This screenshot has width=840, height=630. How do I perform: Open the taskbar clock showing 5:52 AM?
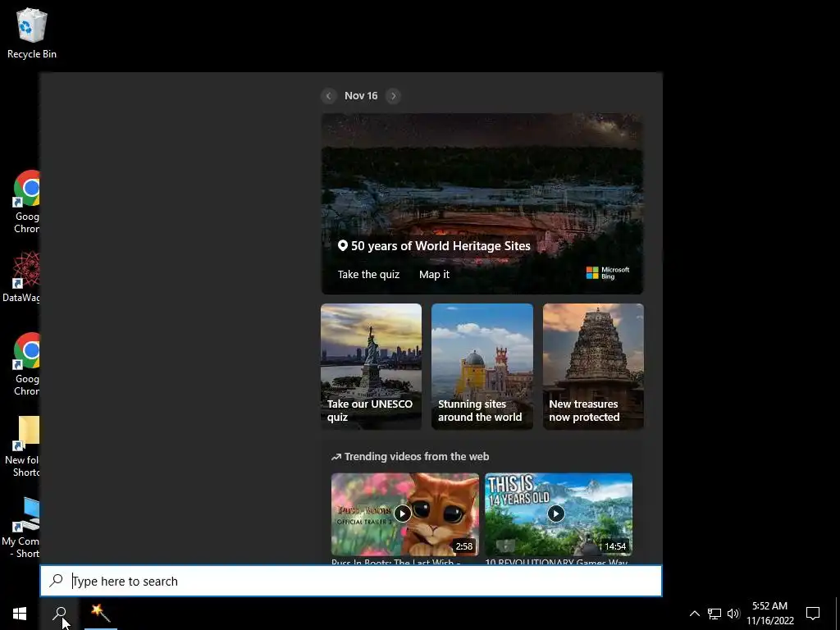pos(769,614)
